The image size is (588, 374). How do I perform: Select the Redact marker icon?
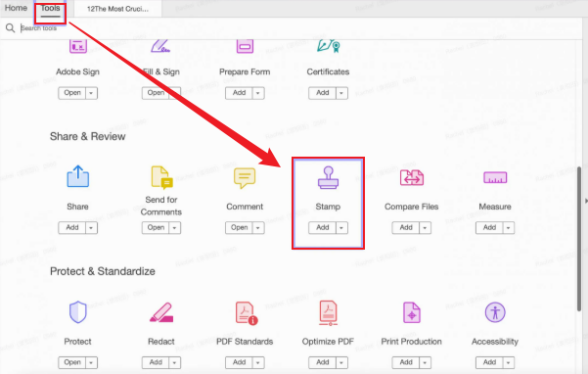[161, 312]
